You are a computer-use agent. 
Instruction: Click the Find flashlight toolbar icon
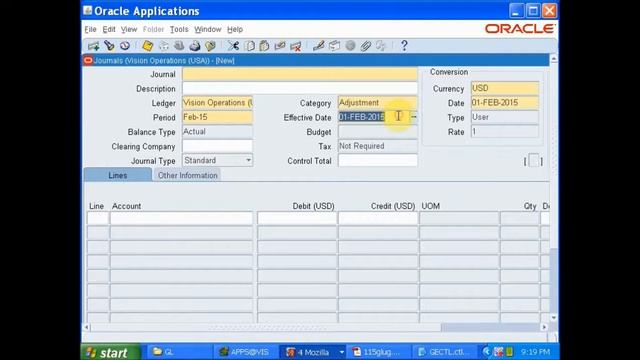109,46
